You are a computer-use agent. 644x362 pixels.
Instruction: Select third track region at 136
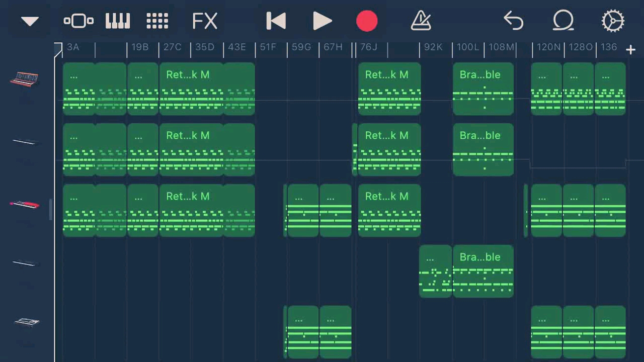tap(610, 211)
